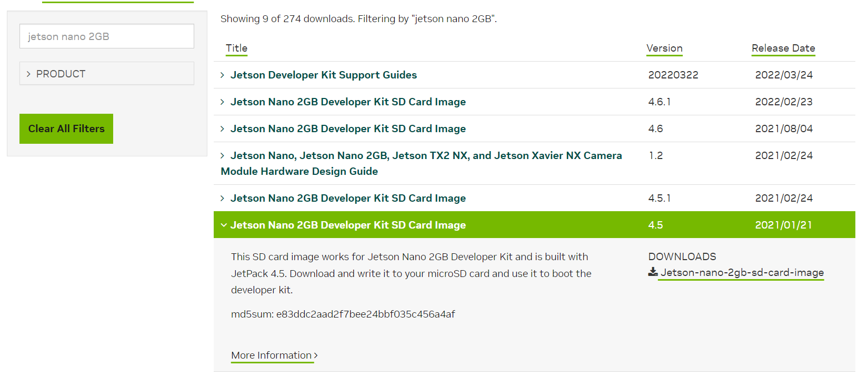
Task: Expand the PRODUCT filter section
Action: [107, 74]
